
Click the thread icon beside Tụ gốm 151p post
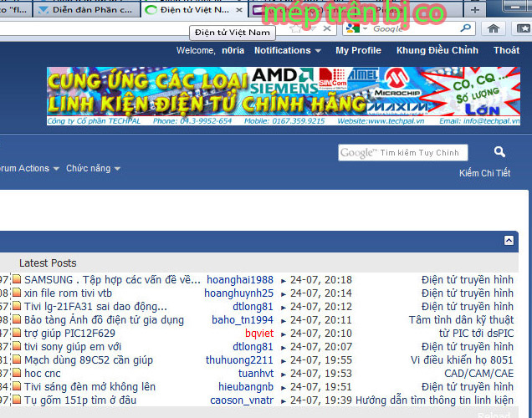pos(17,400)
